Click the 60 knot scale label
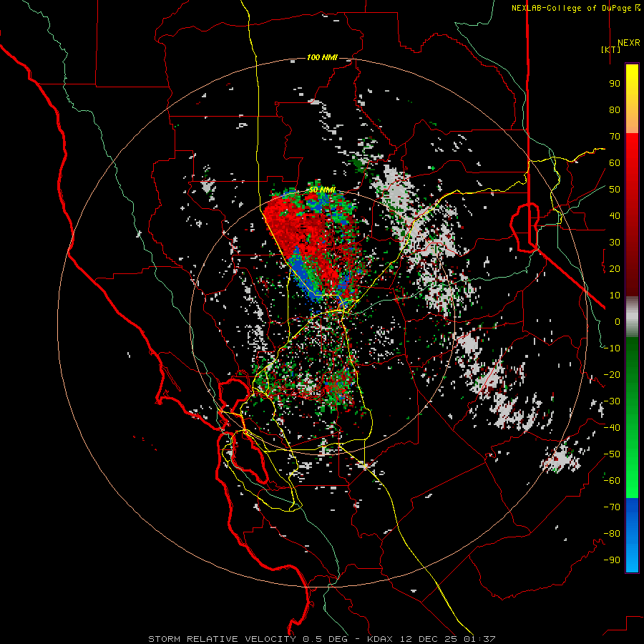644x644 pixels. pyautogui.click(x=615, y=162)
